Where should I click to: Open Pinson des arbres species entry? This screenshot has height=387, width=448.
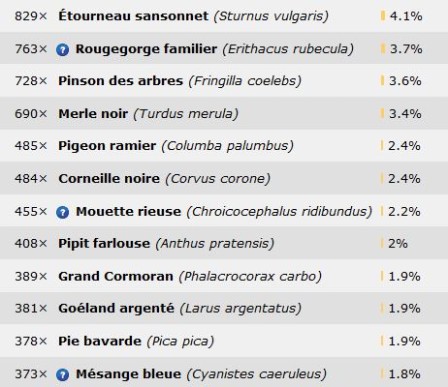[121, 81]
